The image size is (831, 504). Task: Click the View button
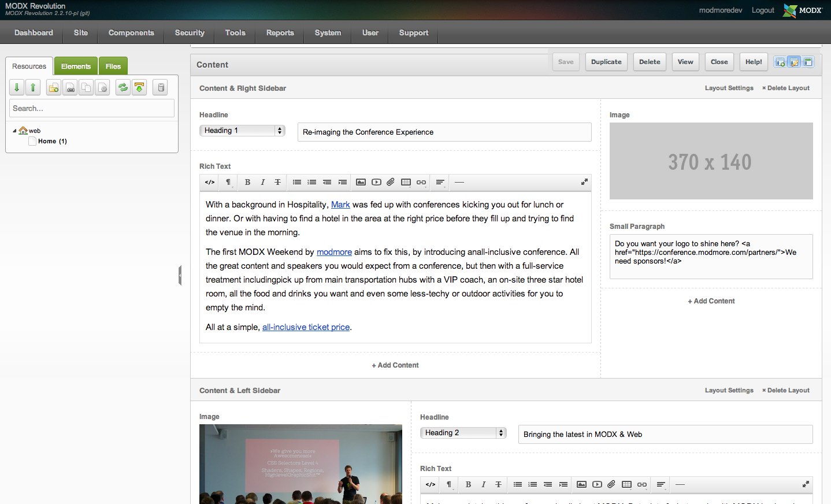(x=685, y=62)
